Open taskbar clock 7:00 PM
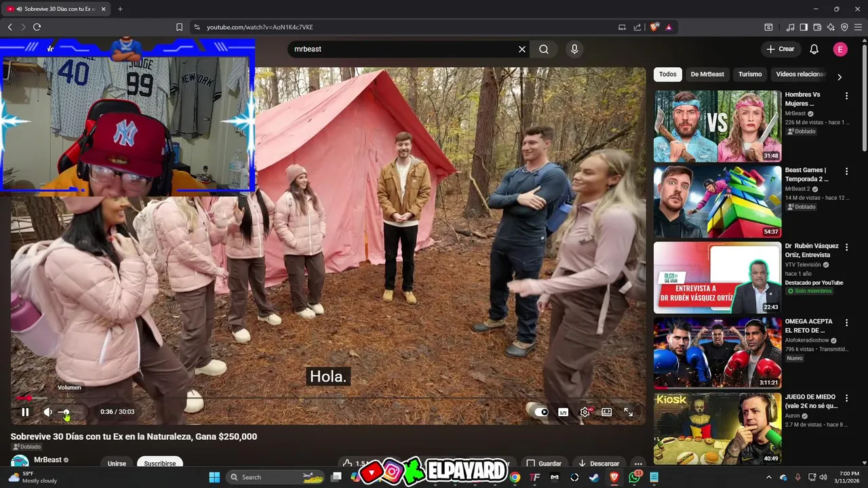Image resolution: width=868 pixels, height=488 pixels. [848, 477]
